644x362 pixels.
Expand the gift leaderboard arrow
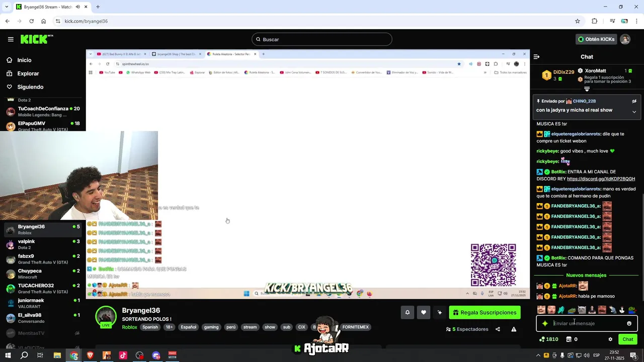[587, 89]
